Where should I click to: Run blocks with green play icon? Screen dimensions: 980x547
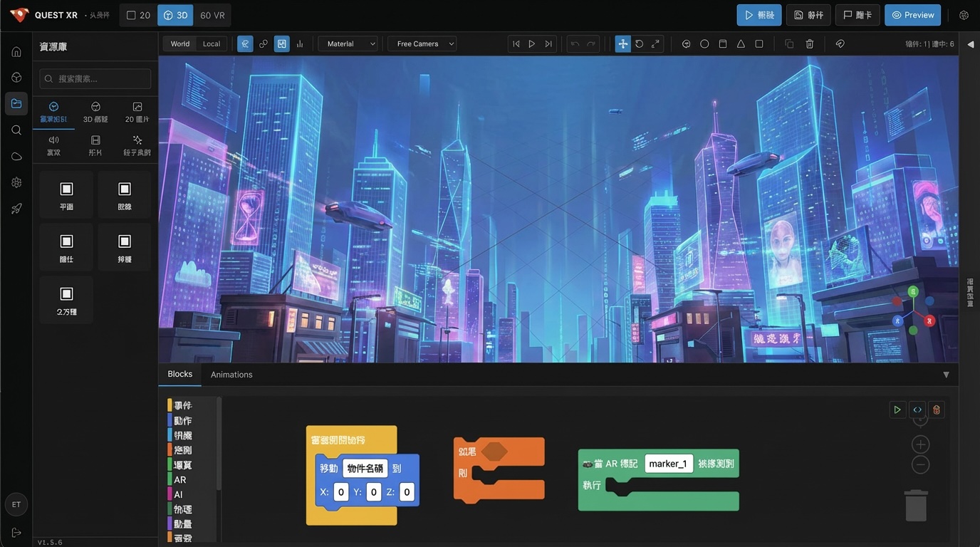897,410
